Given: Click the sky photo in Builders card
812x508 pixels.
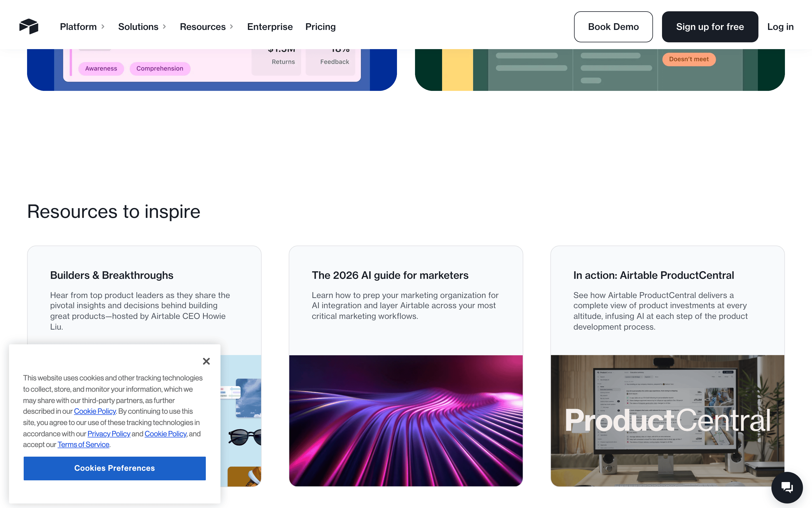Looking at the screenshot, I should (x=249, y=398).
